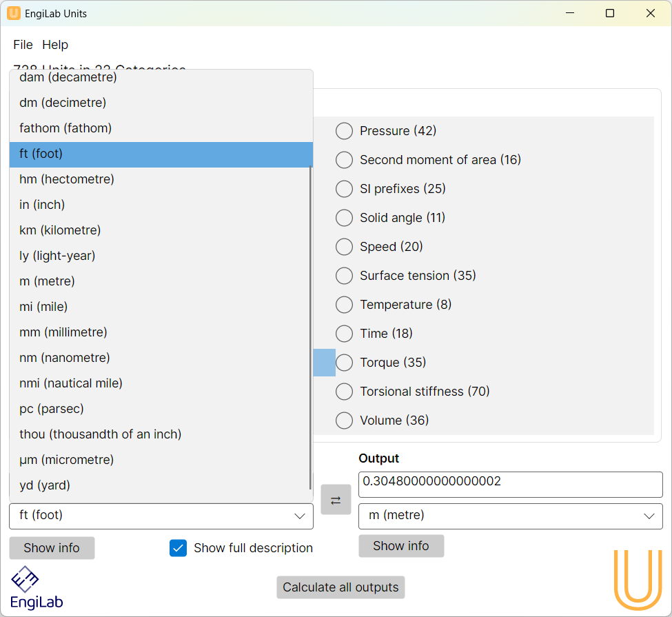Screen dimensions: 672x617
Task: Click the orange U logo
Action: (x=638, y=579)
